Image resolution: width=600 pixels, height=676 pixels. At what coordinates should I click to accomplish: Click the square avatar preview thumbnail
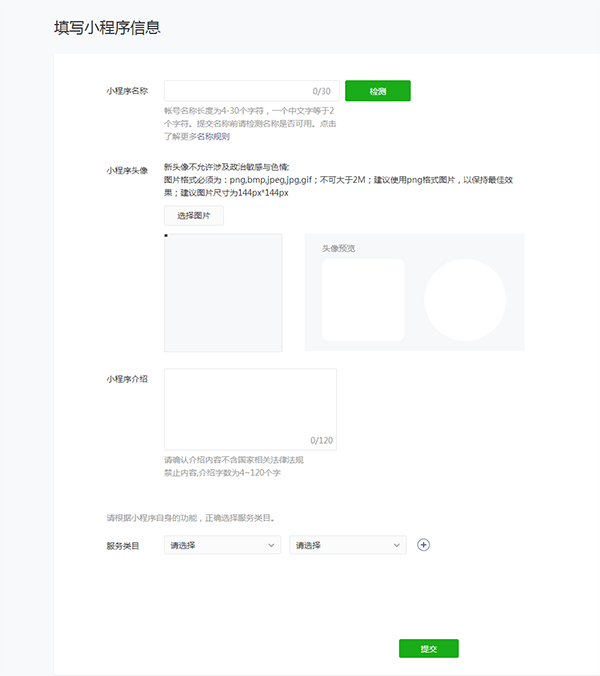point(363,300)
